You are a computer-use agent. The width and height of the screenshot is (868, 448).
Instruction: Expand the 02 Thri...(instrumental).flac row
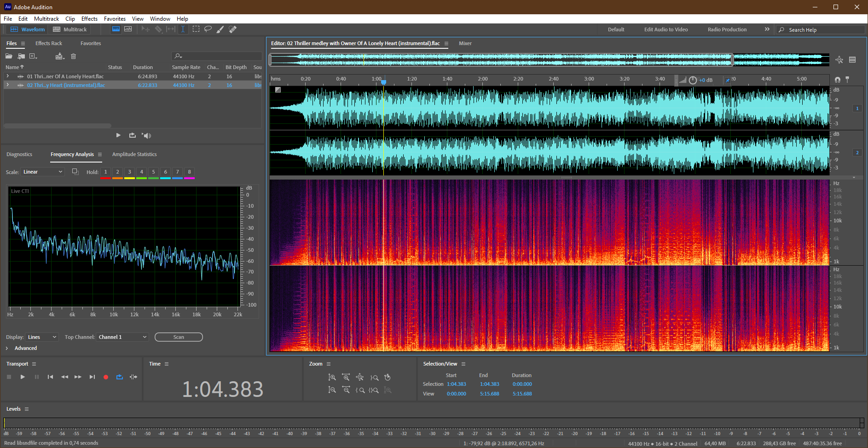click(x=7, y=85)
